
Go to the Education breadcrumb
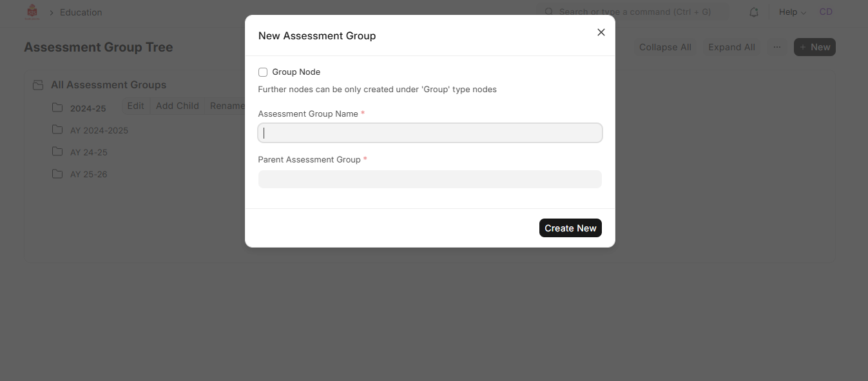(x=81, y=12)
